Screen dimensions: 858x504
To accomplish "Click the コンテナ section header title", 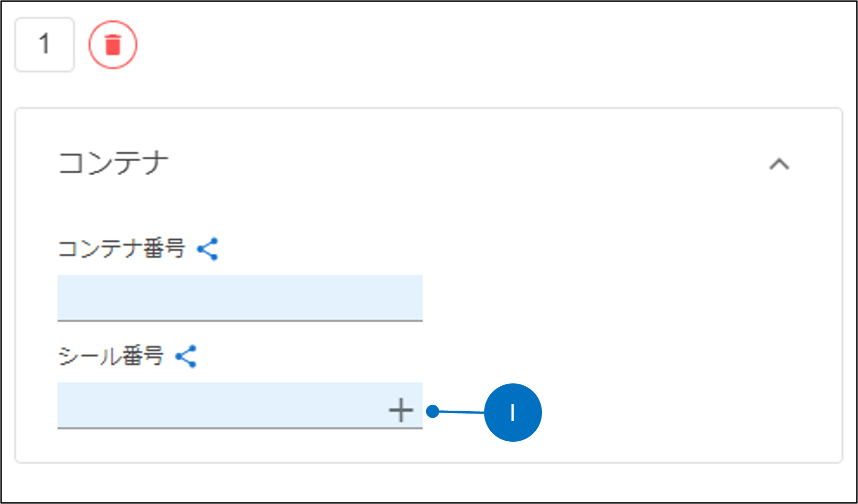I will tap(113, 163).
